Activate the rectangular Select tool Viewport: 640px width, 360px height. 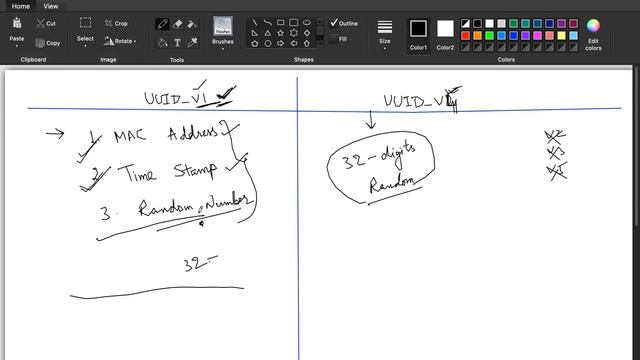(x=85, y=23)
